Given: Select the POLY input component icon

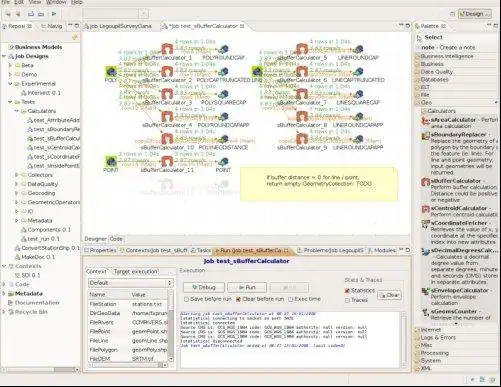Looking at the screenshot, I should coord(111,72).
